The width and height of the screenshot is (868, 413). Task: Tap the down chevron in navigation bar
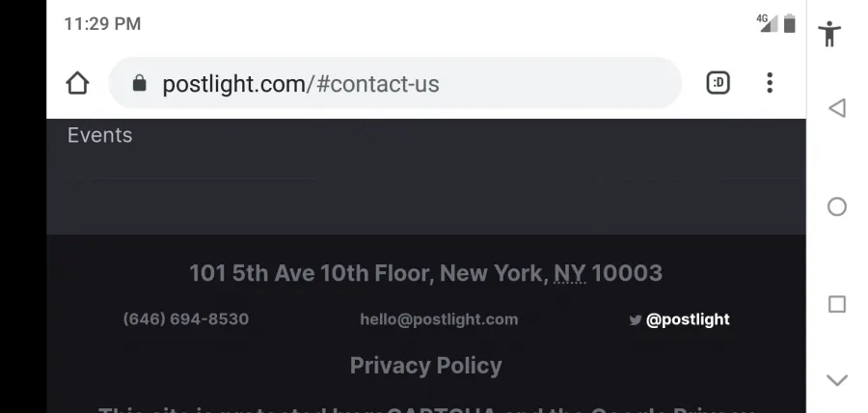pyautogui.click(x=837, y=380)
